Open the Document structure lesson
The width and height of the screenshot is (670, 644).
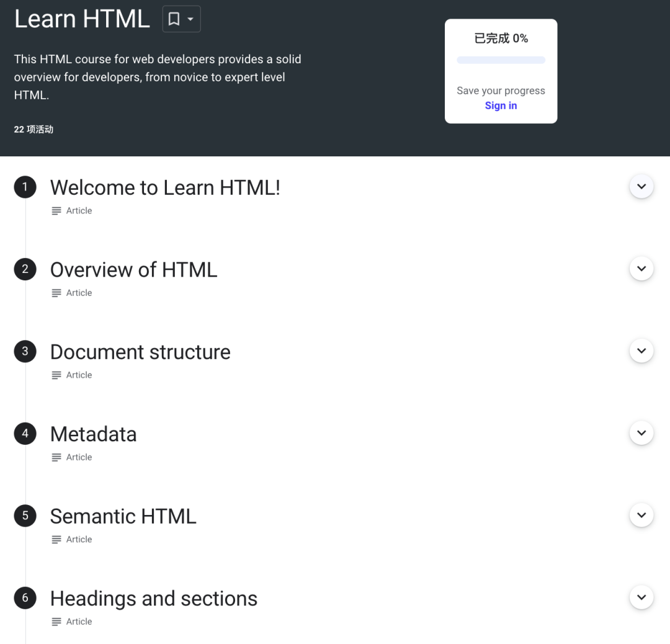tap(140, 352)
